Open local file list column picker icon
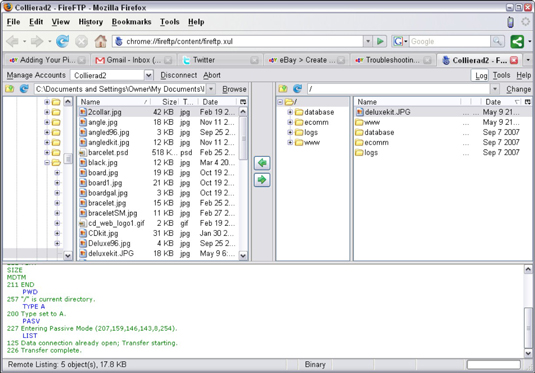Screen dimensions: 535x373 point(243,102)
